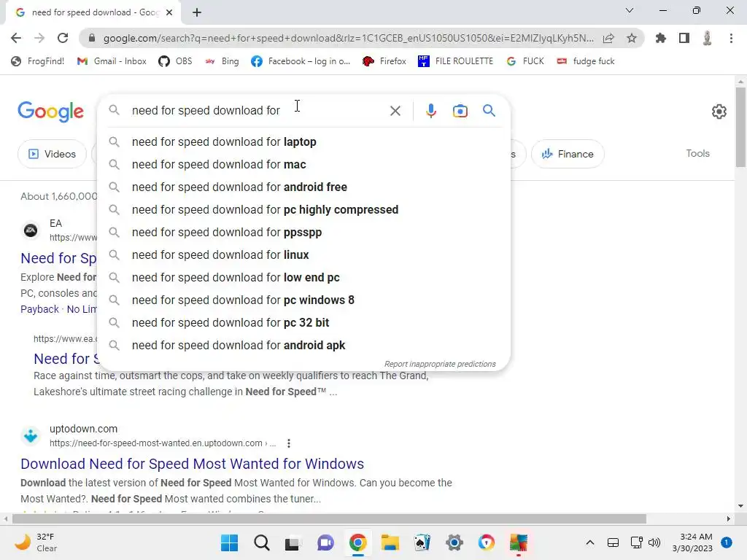Open site lock info in address bar
The width and height of the screenshot is (747, 560).
pyautogui.click(x=92, y=38)
